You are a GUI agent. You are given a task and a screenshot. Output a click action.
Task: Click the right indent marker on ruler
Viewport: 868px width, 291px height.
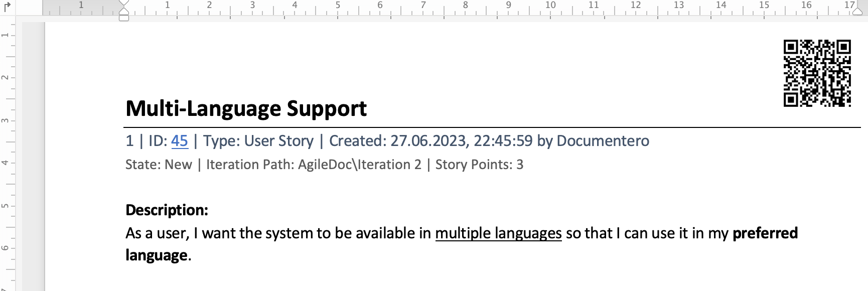click(857, 11)
